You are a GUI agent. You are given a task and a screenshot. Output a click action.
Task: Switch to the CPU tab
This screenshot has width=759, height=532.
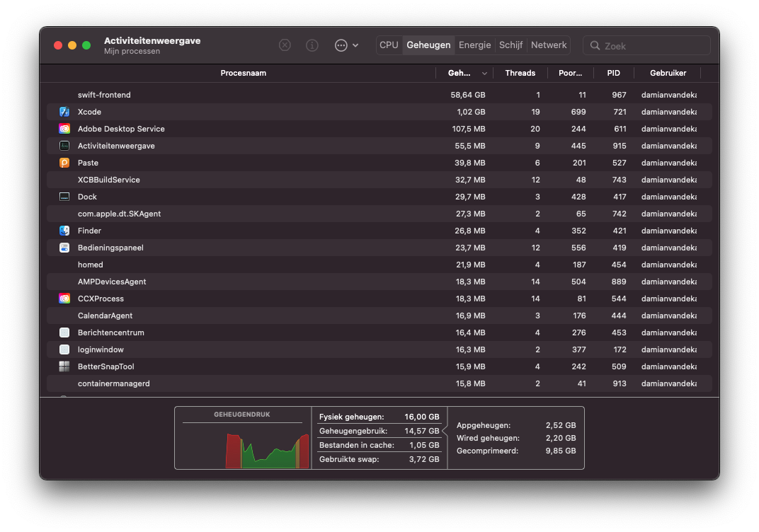tap(389, 45)
